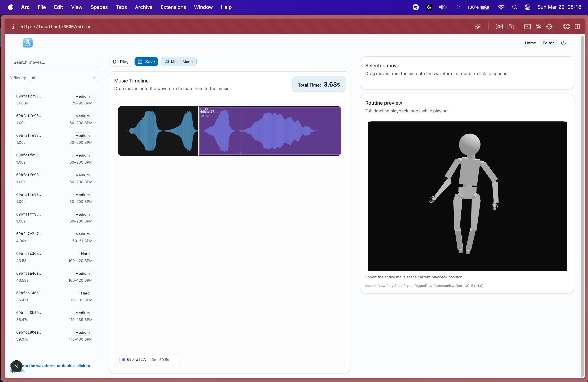Image resolution: width=588 pixels, height=382 pixels.
Task: Click the camera capture icon
Action: tap(510, 27)
